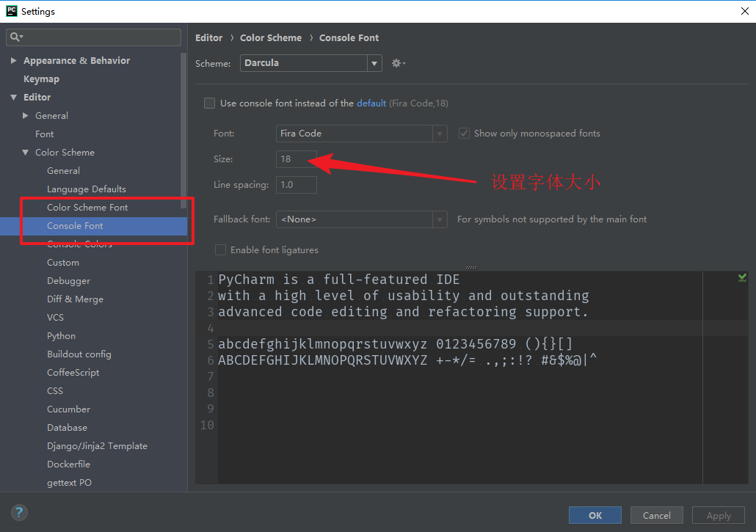Screen dimensions: 756x532
Task: Enable font ligatures
Action: pos(220,249)
